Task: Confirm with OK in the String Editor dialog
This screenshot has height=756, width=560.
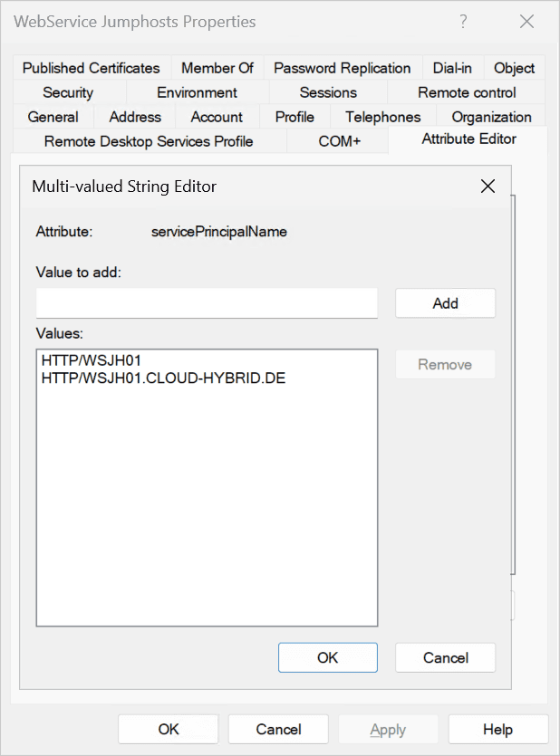Action: pyautogui.click(x=327, y=658)
